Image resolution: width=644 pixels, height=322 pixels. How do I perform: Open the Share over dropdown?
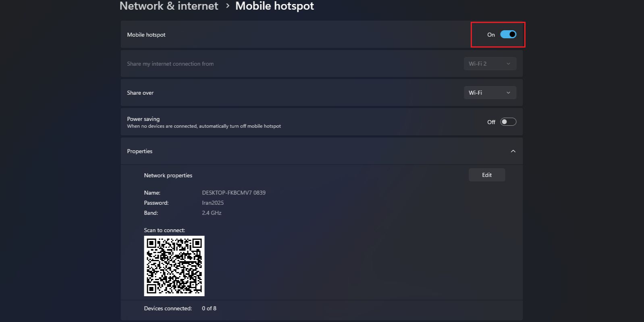pos(490,93)
